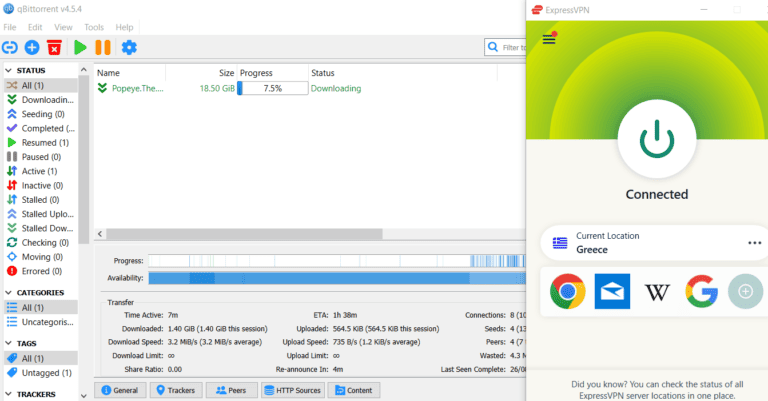This screenshot has width=768, height=401.
Task: Switch to the Peers tab
Action: coord(231,390)
